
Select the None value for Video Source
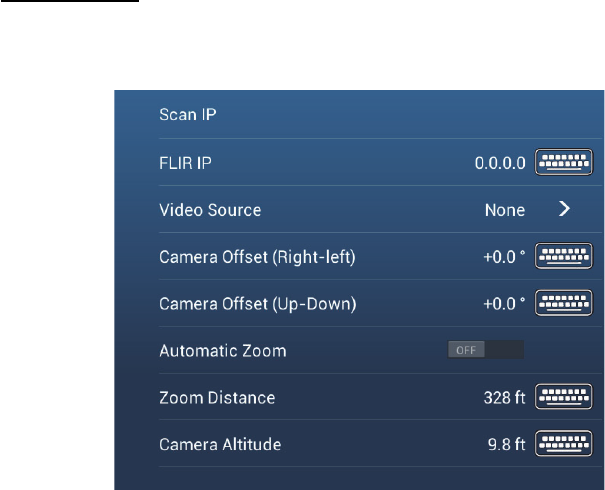click(505, 210)
